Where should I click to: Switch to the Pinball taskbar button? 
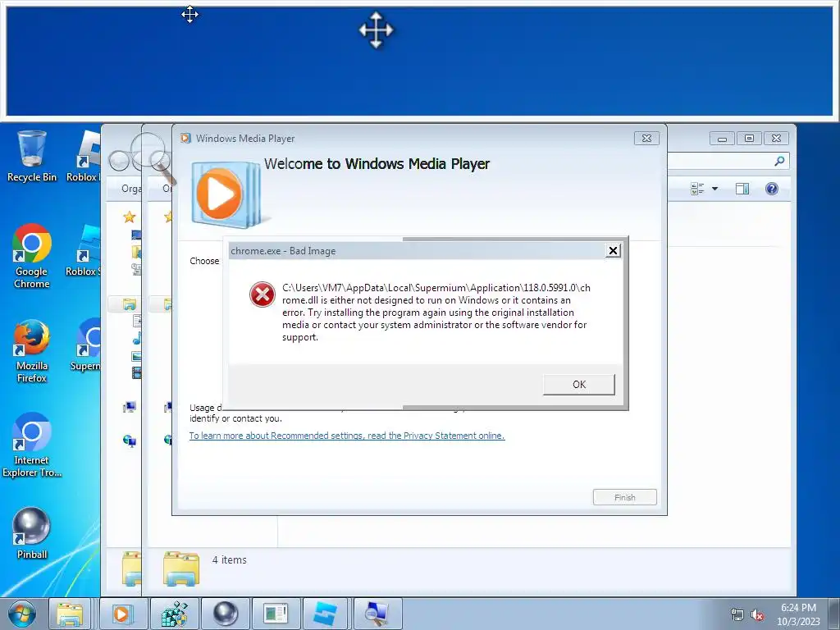[226, 614]
